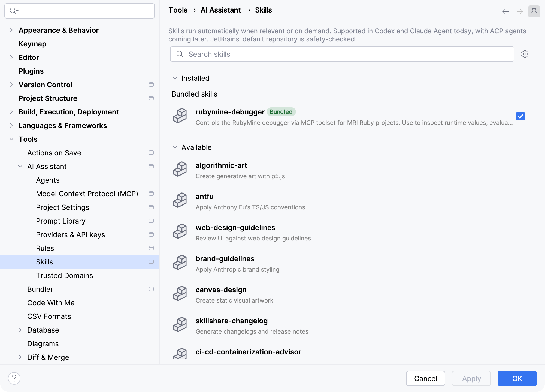Expand the Editor settings node
This screenshot has width=545, height=392.
pos(11,57)
